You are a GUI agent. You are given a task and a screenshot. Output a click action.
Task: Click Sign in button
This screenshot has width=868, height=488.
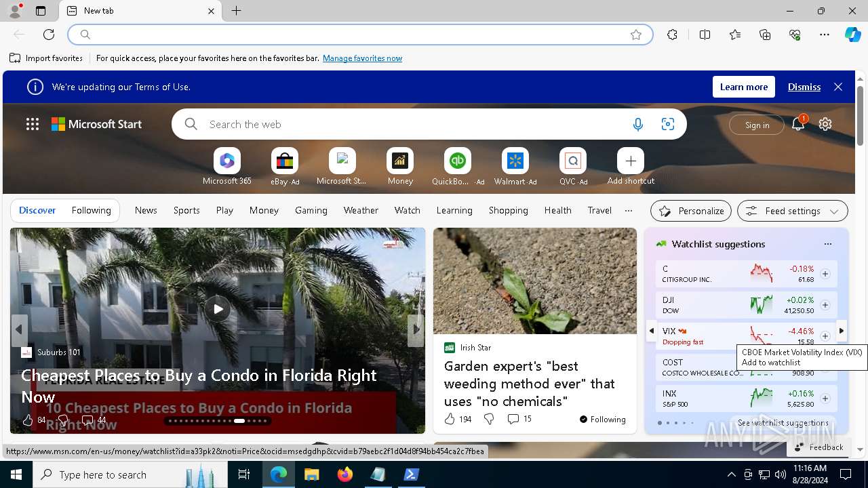[x=757, y=125]
